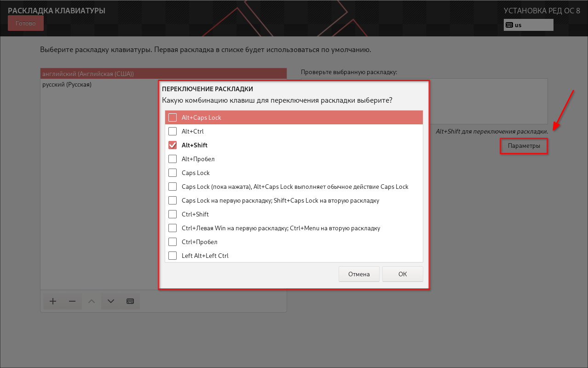This screenshot has width=588, height=368.
Task: Toggle the Ctrl+Пробел checkbox
Action: 173,242
